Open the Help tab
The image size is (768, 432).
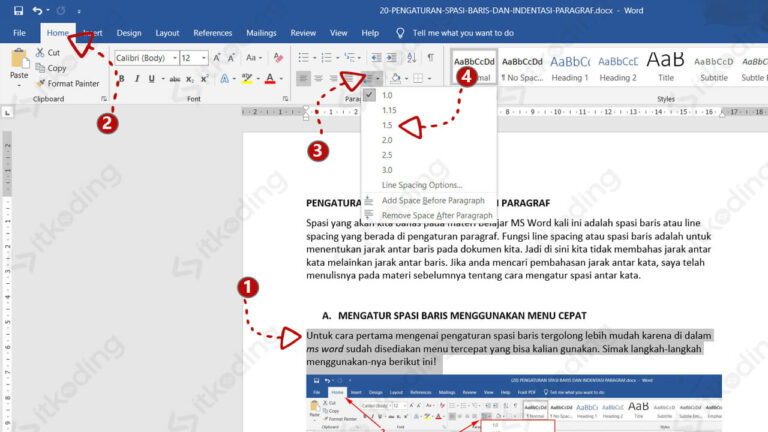click(x=370, y=33)
